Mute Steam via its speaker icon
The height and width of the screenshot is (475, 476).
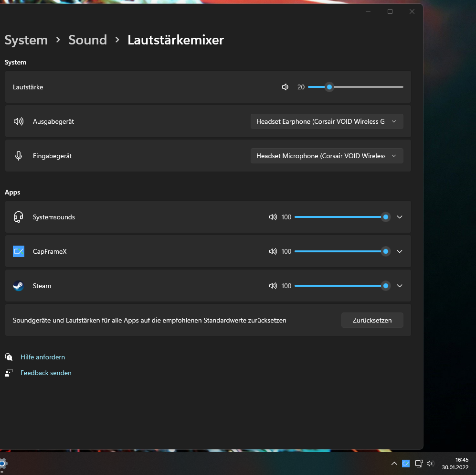(273, 286)
